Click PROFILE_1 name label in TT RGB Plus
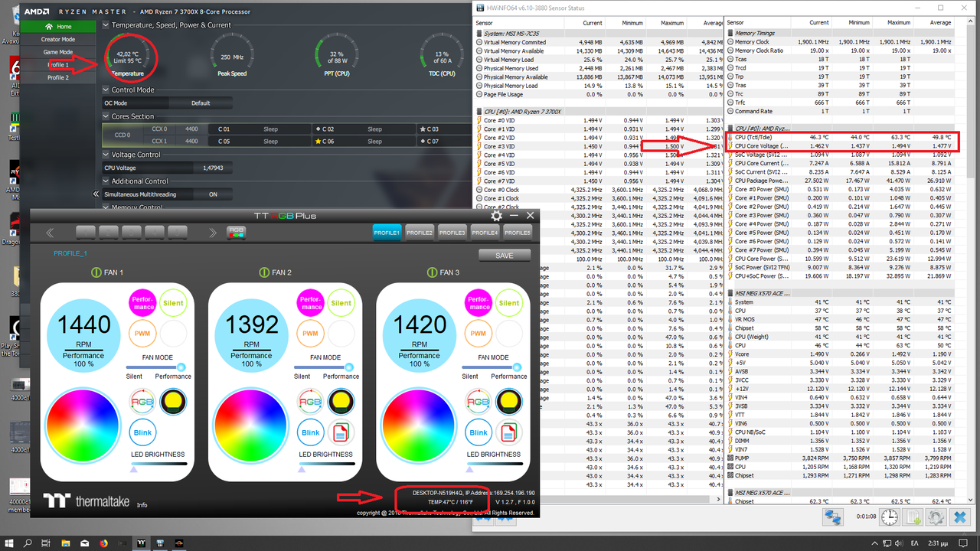Viewport: 980px width, 551px height. click(x=70, y=253)
